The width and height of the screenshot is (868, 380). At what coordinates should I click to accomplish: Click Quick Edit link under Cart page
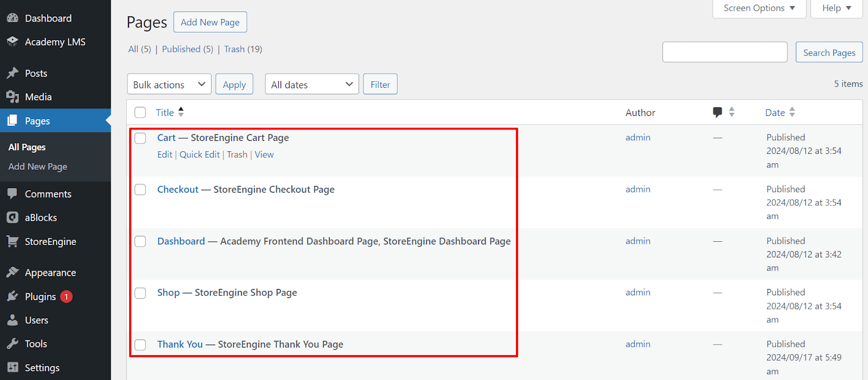pyautogui.click(x=200, y=154)
